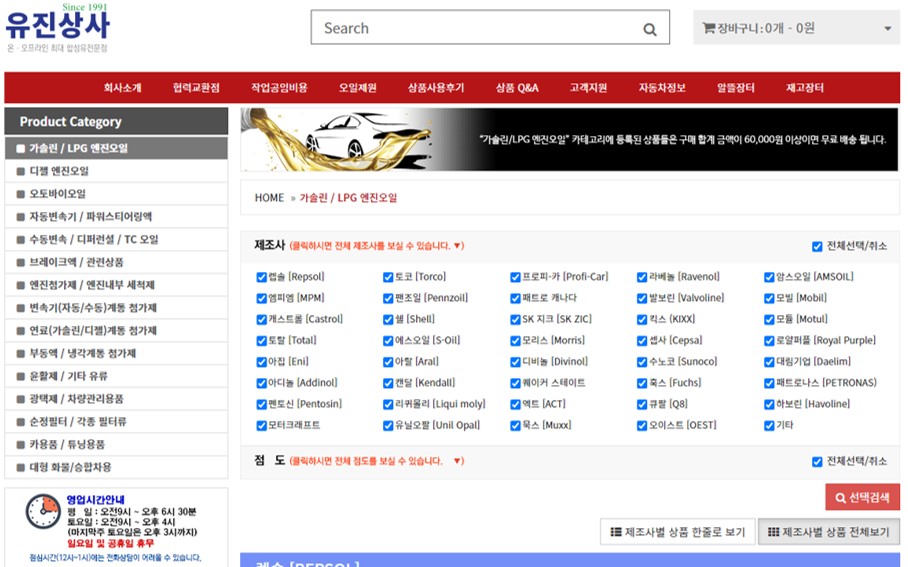The image size is (908, 567).
Task: Open the 상품사용후기 menu
Action: [x=436, y=88]
